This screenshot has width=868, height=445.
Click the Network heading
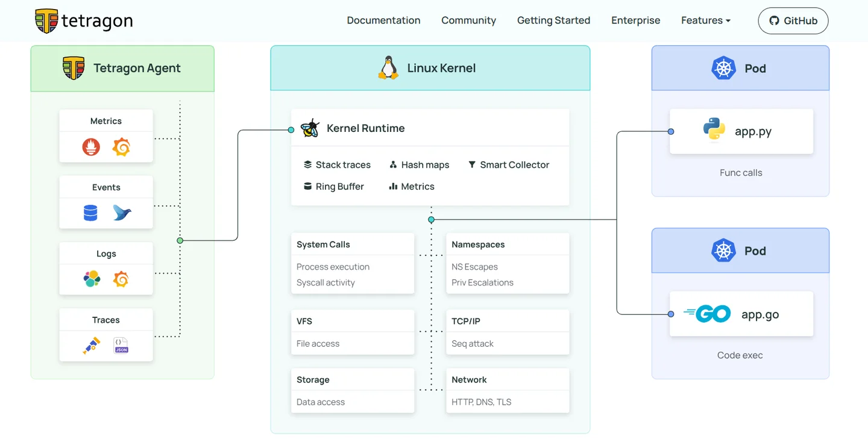[469, 380]
